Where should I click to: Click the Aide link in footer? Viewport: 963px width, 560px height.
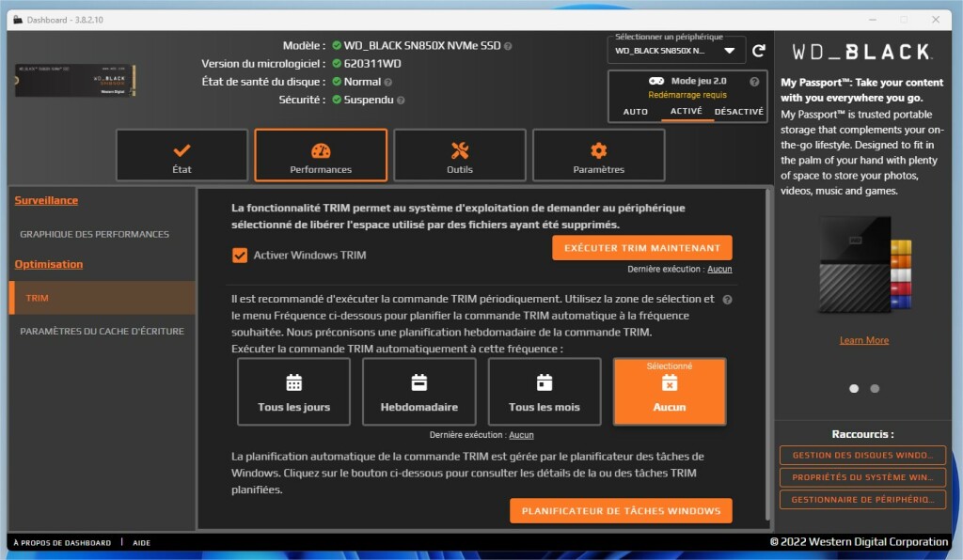(x=141, y=543)
